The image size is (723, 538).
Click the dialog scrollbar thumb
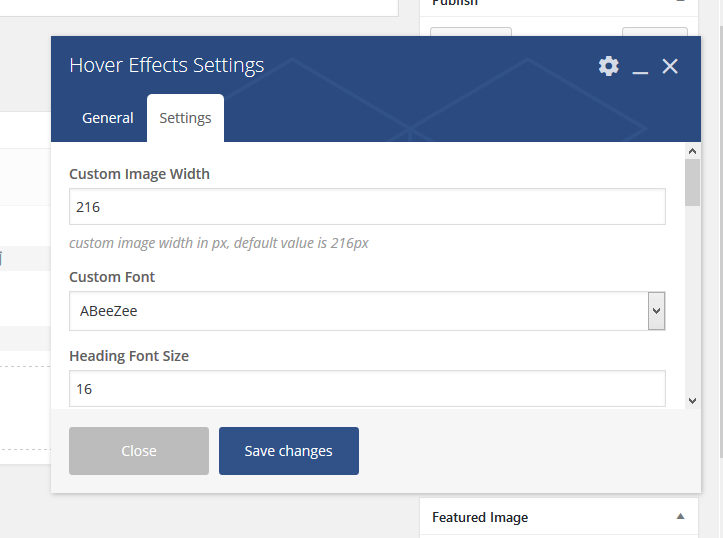click(692, 183)
